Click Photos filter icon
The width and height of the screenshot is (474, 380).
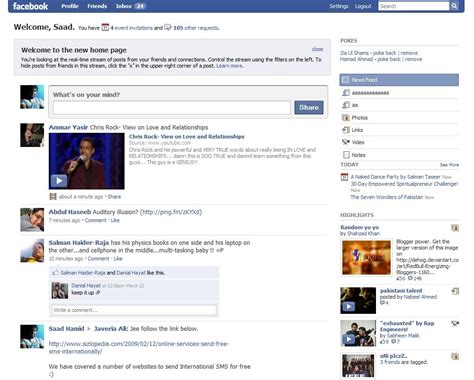point(346,118)
